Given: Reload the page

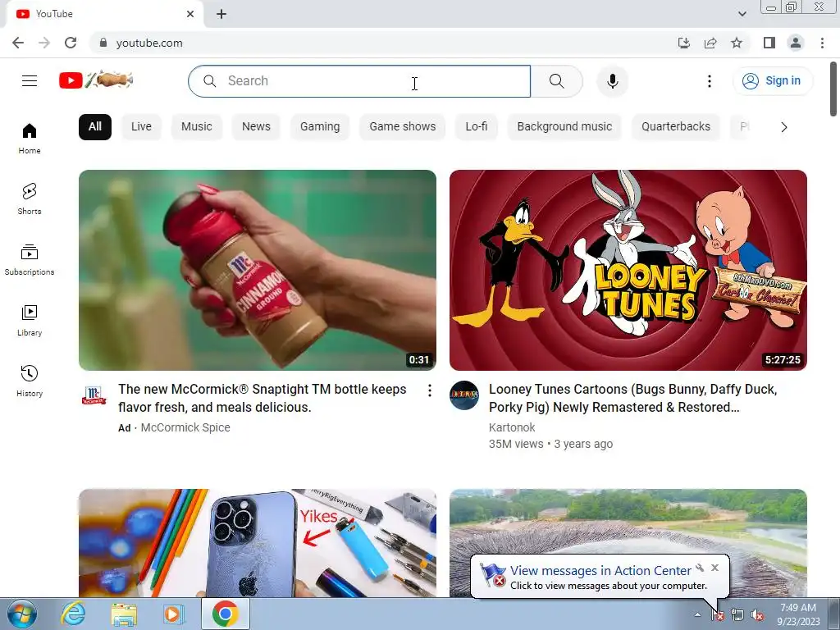Looking at the screenshot, I should tap(71, 43).
